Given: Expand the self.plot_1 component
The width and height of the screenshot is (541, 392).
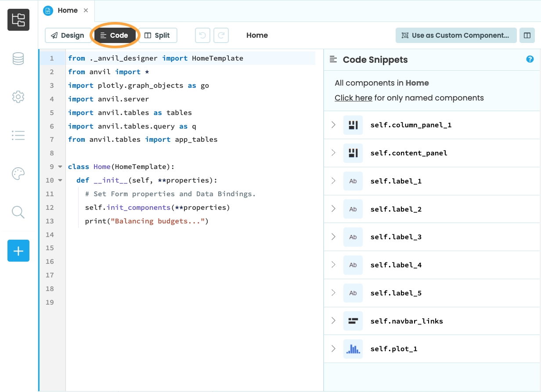Looking at the screenshot, I should 333,349.
